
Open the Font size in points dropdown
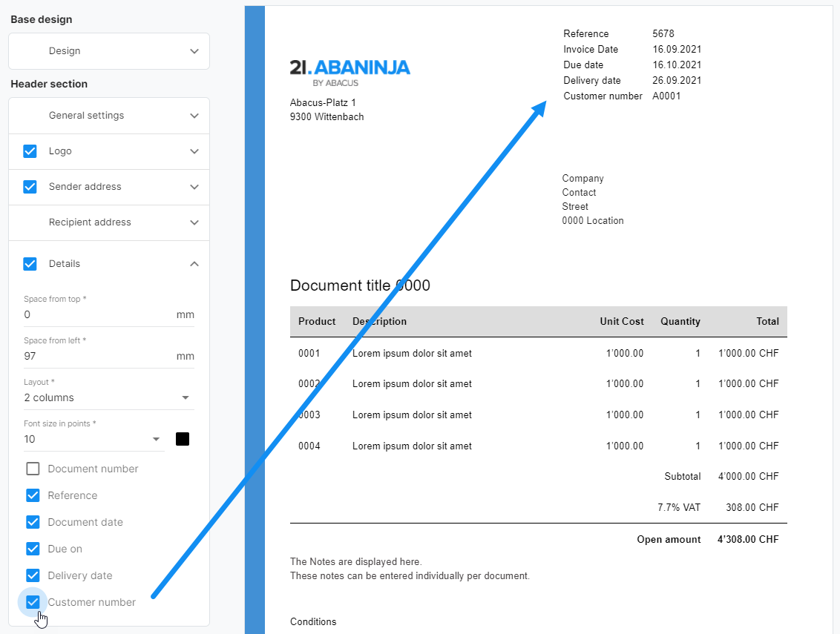[x=93, y=439]
